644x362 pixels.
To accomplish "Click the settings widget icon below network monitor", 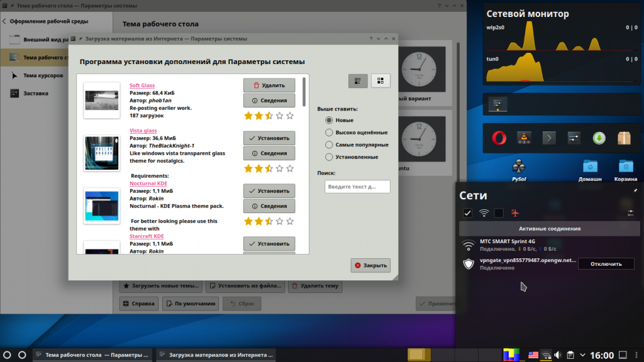I will pos(497,105).
